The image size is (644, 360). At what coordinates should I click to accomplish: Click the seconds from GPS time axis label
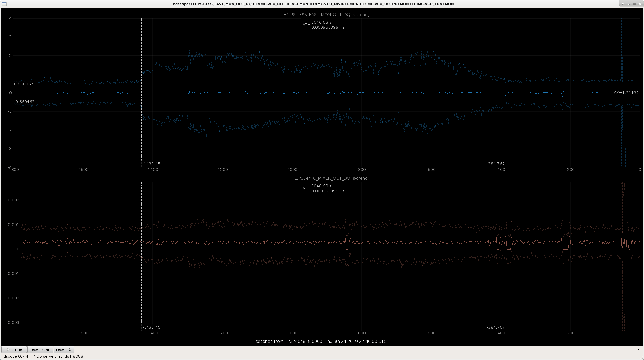tap(322, 341)
